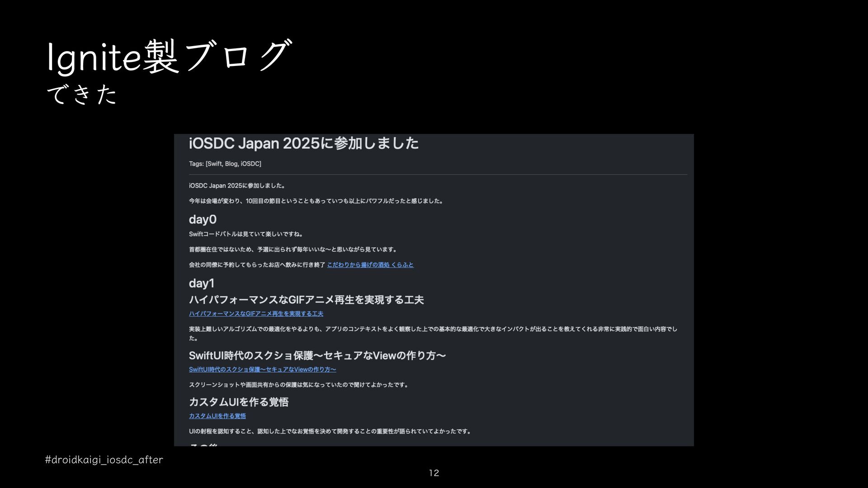Click the bold カスタムUIを作る覚悟 heading

pos(238,402)
